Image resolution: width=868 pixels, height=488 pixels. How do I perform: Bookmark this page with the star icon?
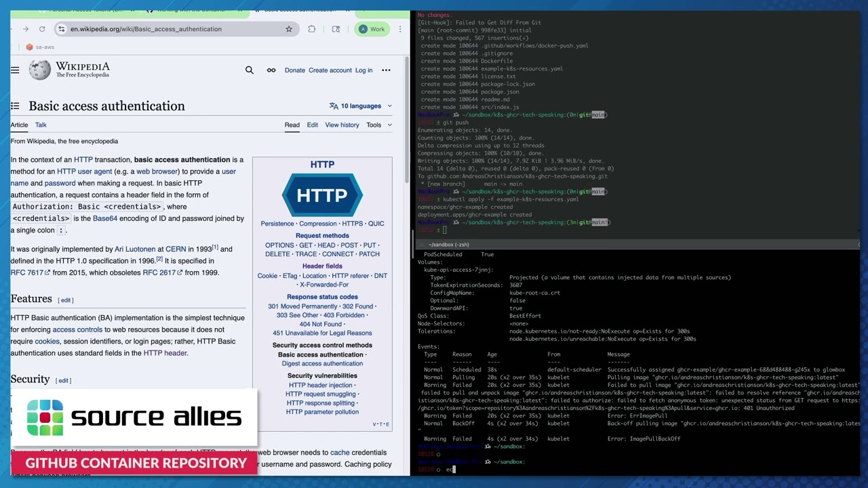point(289,29)
